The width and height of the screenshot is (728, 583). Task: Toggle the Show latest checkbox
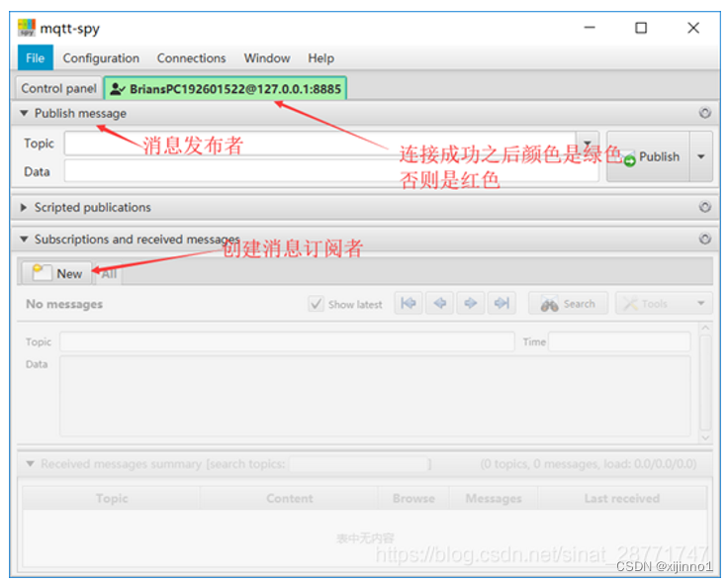pos(317,304)
